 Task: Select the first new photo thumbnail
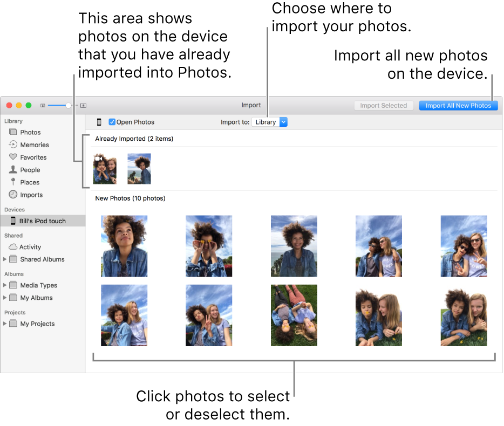(124, 246)
